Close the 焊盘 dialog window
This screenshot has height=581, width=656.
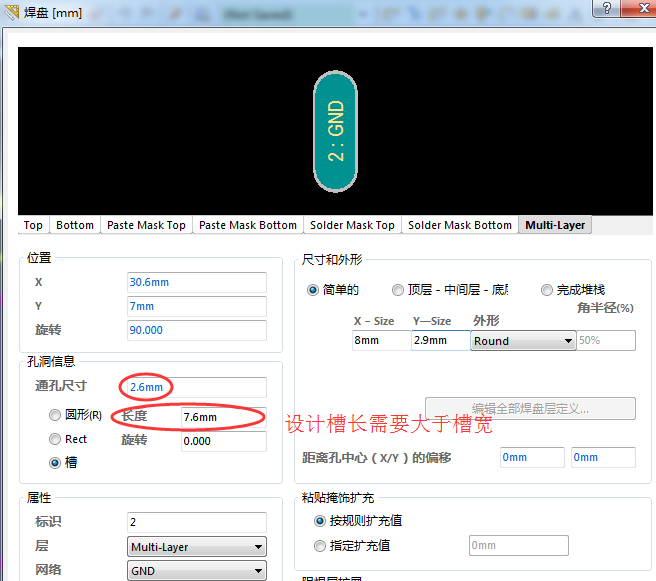(x=640, y=8)
